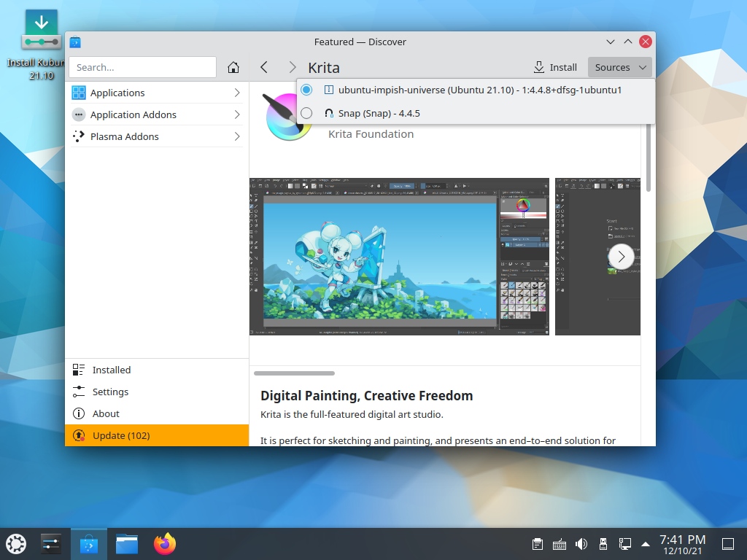This screenshot has height=560, width=747.
Task: Click the ubuntu-impish-universe package archive icon
Action: [329, 90]
